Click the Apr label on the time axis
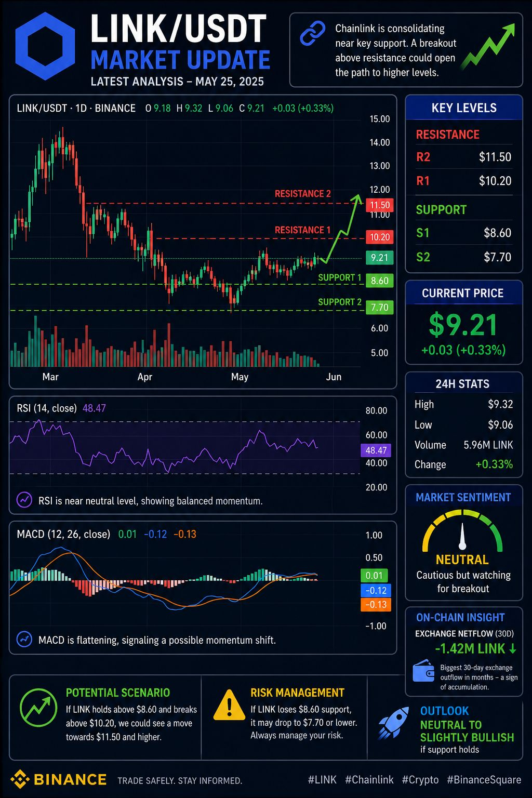The width and height of the screenshot is (532, 798). [145, 377]
